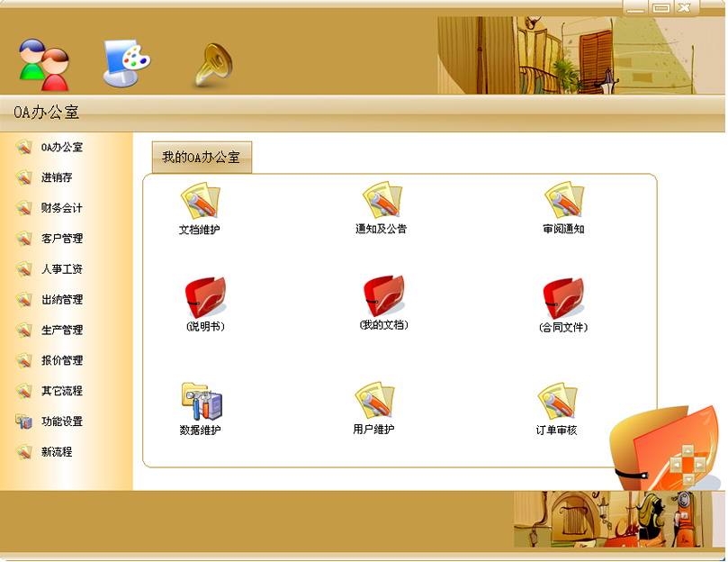The width and height of the screenshot is (728, 562).
Task: Click icon beside 报价管理 in sidebar
Action: click(x=23, y=360)
